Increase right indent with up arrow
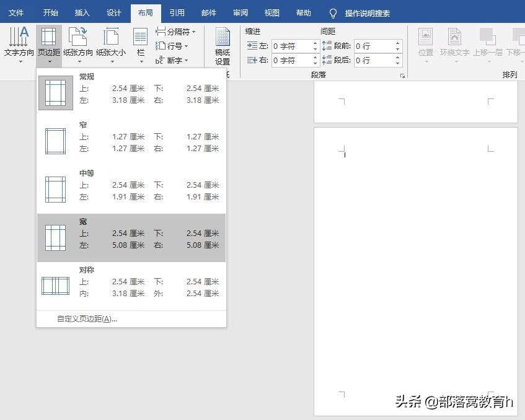525x420 pixels. [x=315, y=57]
